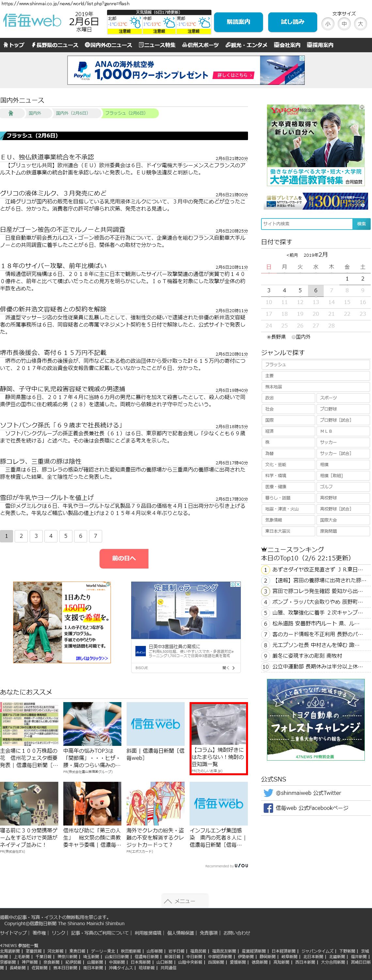Open お問い合わせ footer link
Image resolution: width=372 pixels, height=980 pixels.
click(x=237, y=933)
